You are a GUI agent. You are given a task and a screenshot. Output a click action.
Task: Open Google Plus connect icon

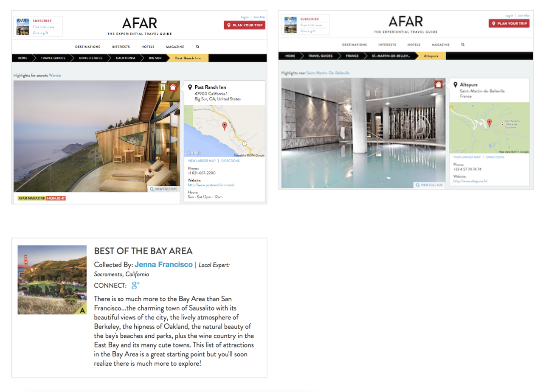pos(135,285)
